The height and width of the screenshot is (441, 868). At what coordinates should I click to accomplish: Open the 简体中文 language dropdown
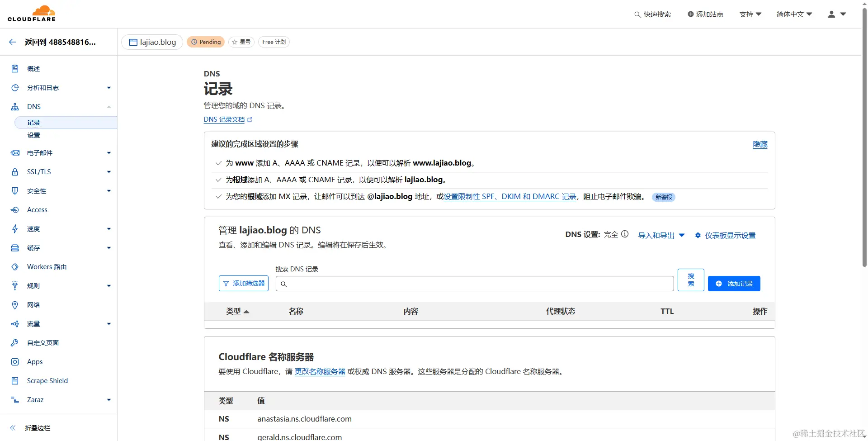click(794, 14)
